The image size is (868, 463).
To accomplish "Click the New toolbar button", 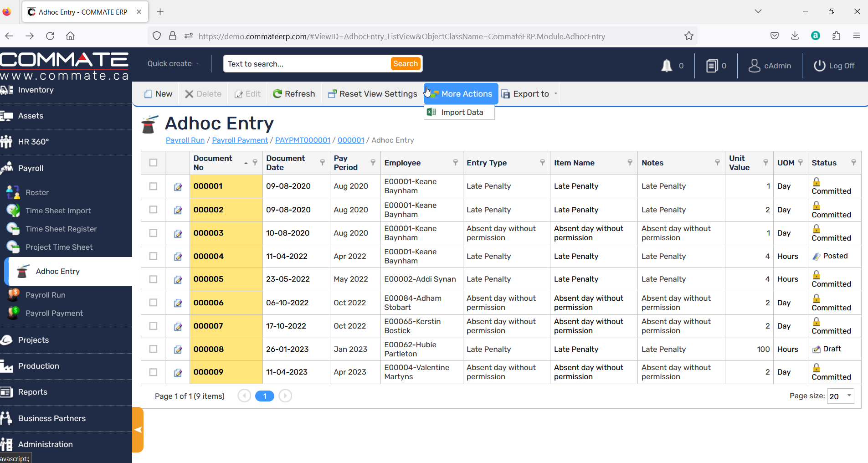I will [x=159, y=94].
